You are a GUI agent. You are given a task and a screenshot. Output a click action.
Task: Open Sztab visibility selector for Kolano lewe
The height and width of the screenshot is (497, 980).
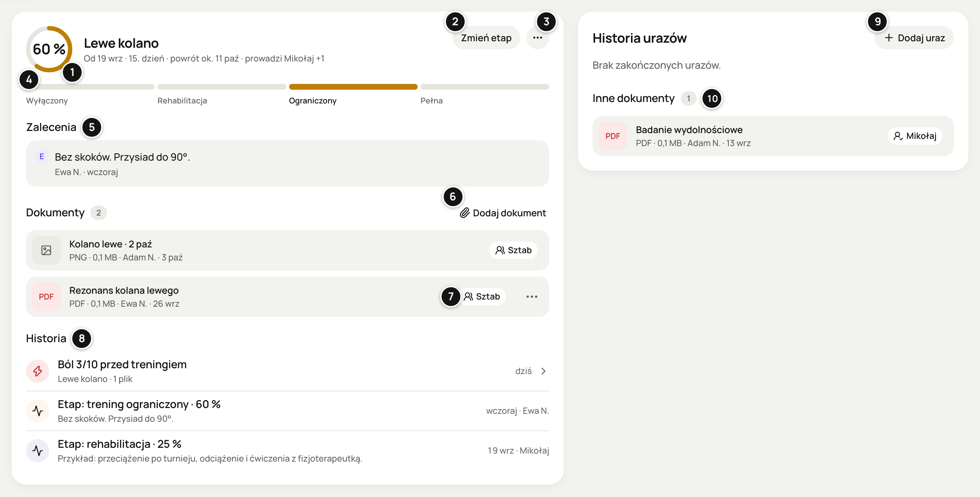513,250
